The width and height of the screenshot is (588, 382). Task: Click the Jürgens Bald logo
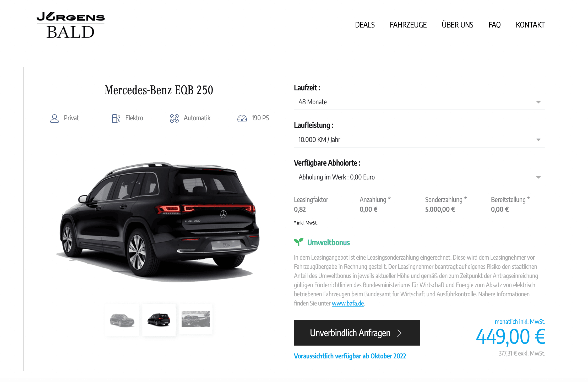click(70, 25)
